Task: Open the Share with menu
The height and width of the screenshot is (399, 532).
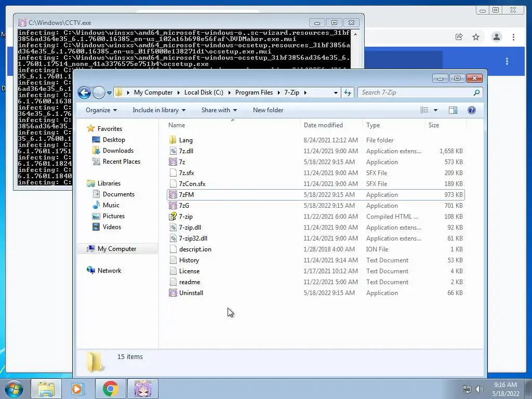Action: (219, 110)
